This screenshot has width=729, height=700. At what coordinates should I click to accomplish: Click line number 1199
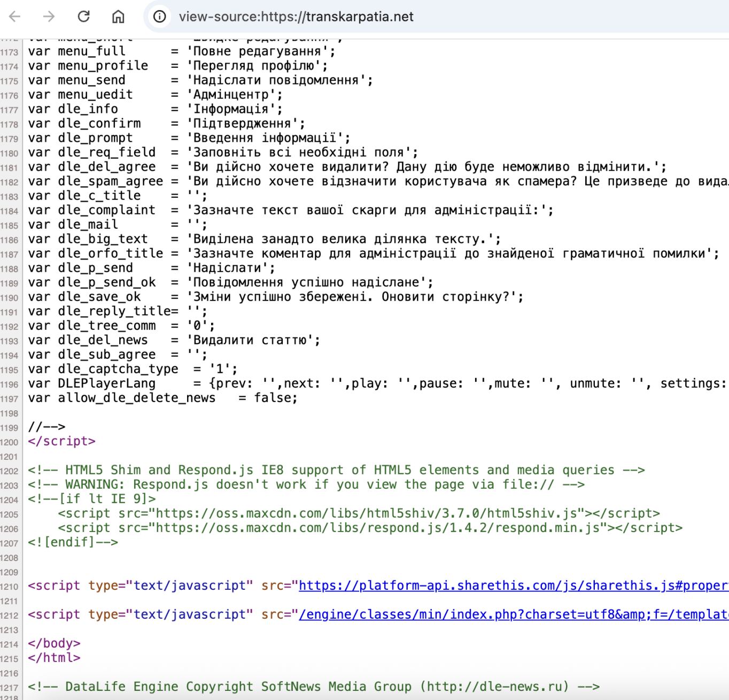coord(9,428)
